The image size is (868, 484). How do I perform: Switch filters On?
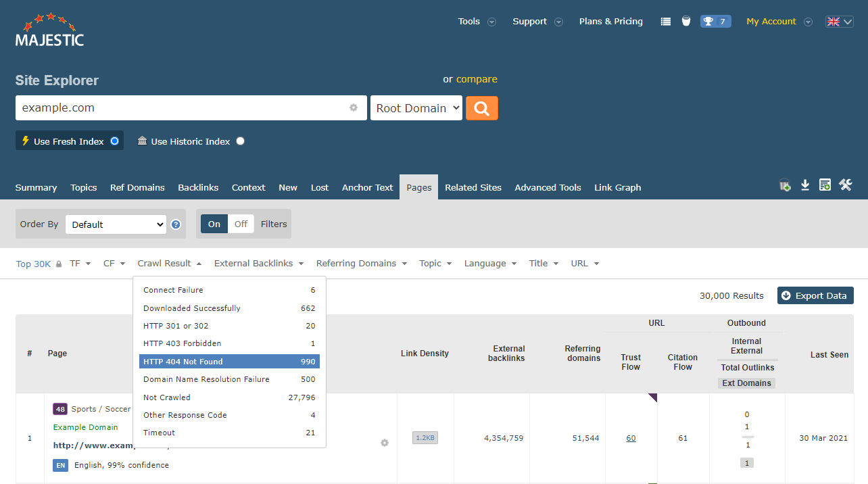click(214, 224)
